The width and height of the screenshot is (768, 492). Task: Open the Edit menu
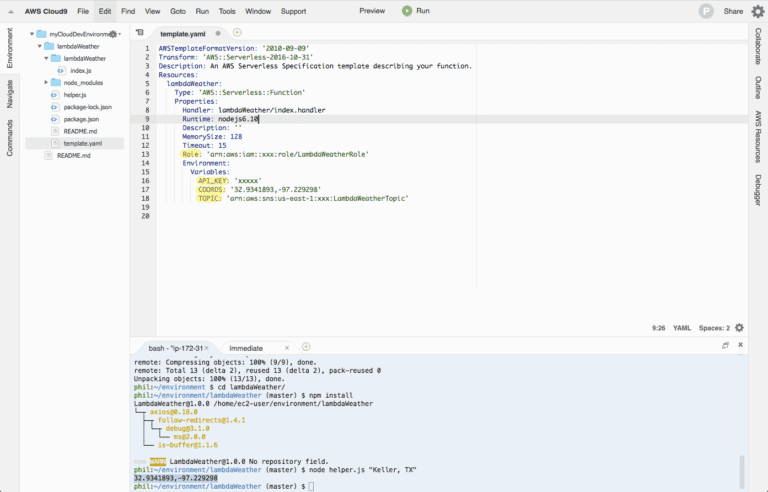[105, 11]
